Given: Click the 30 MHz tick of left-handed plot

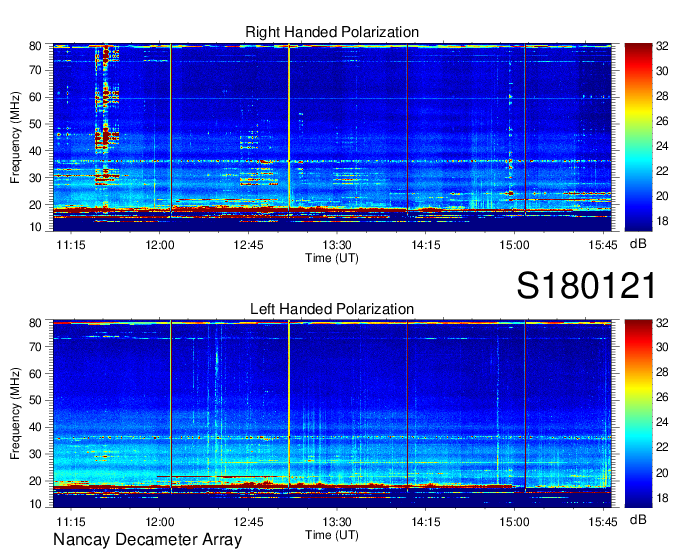Looking at the screenshot, I should [35, 454].
